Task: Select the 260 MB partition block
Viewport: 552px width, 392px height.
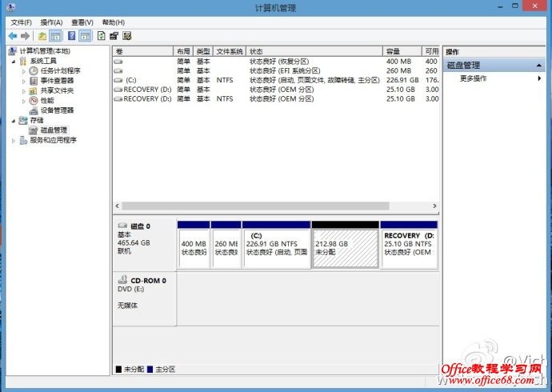Action: 226,245
